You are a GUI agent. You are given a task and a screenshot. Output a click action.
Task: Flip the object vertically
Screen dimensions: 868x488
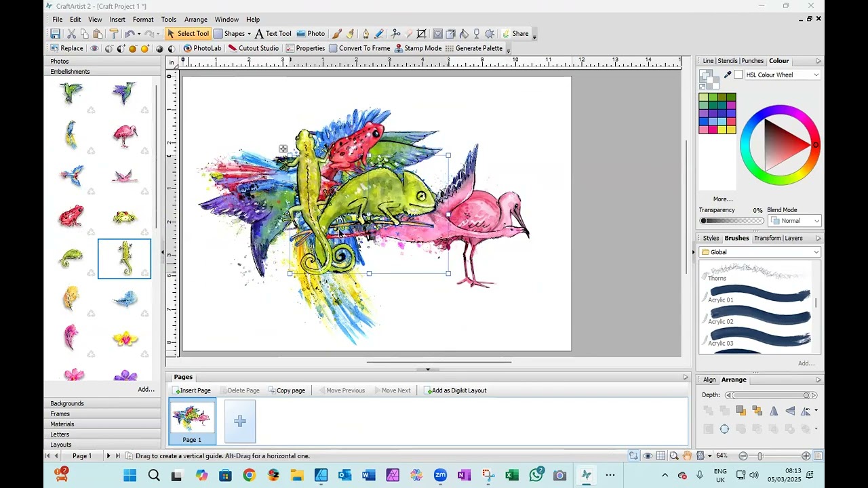point(790,411)
